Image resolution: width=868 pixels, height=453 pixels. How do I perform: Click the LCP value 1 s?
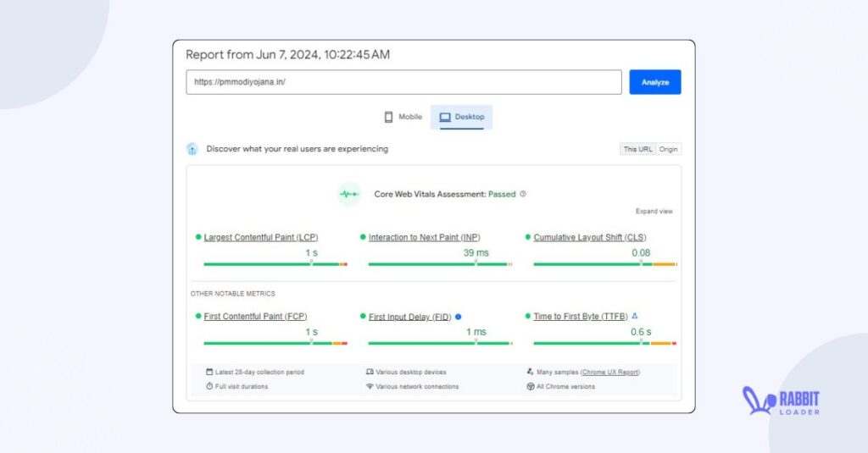312,253
